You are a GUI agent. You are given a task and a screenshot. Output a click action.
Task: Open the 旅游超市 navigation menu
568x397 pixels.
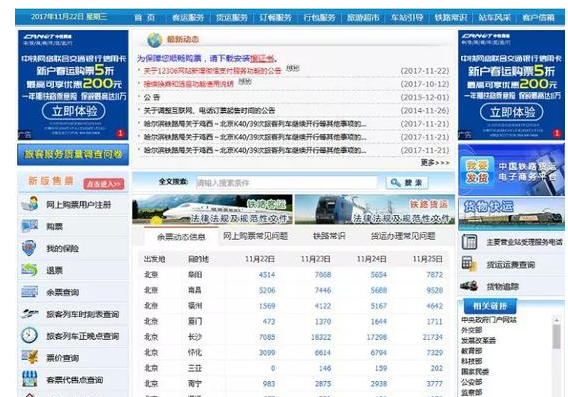pos(363,17)
